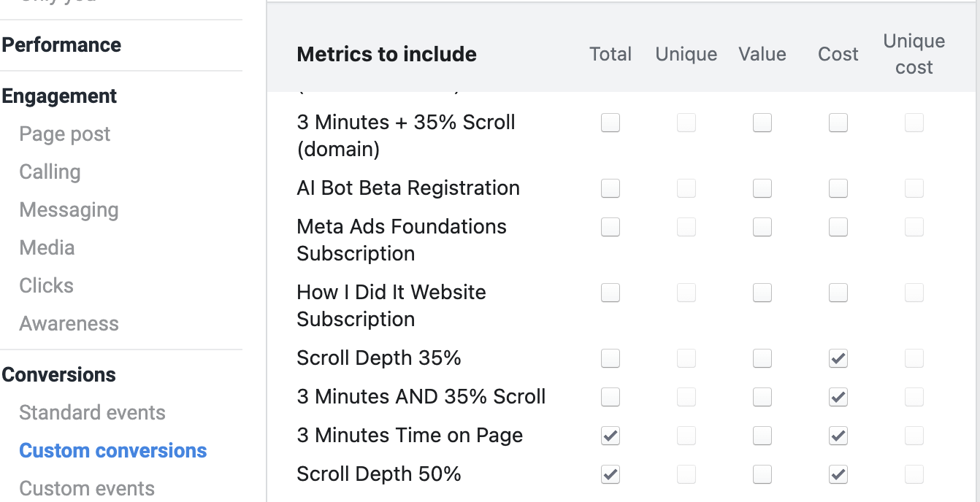This screenshot has height=502, width=980.
Task: Open the Page post metrics section
Action: (65, 134)
